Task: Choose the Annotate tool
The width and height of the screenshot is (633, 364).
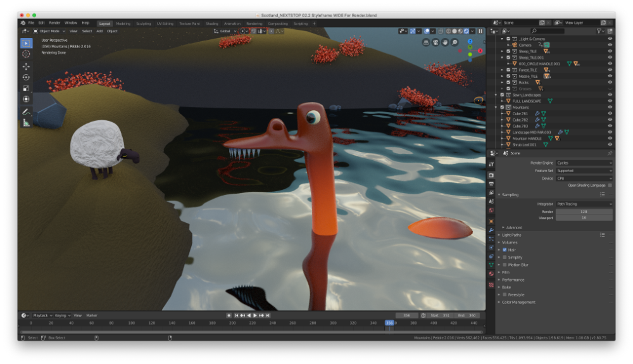Action: (26, 111)
